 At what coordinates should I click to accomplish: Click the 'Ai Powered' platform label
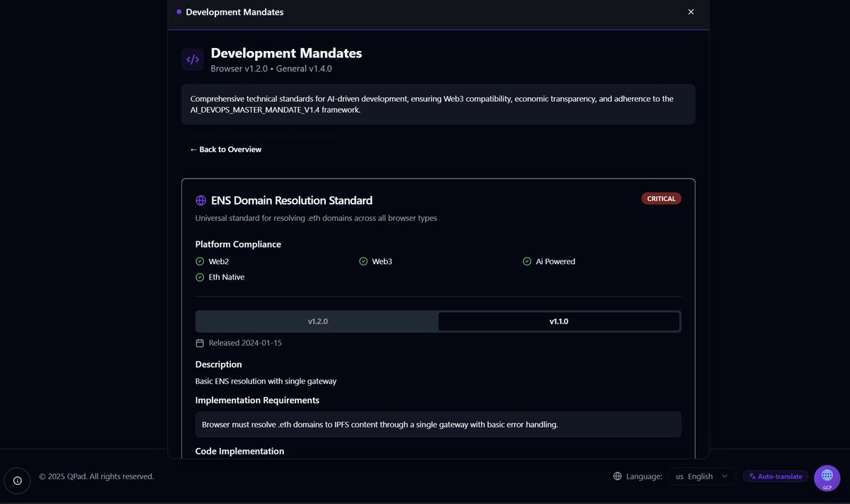pos(555,261)
